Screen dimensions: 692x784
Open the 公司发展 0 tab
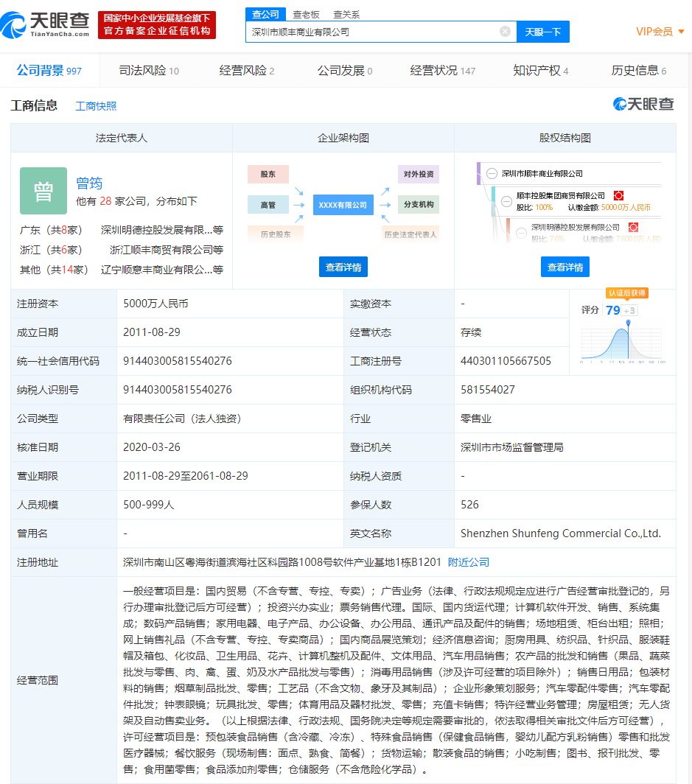(x=344, y=71)
